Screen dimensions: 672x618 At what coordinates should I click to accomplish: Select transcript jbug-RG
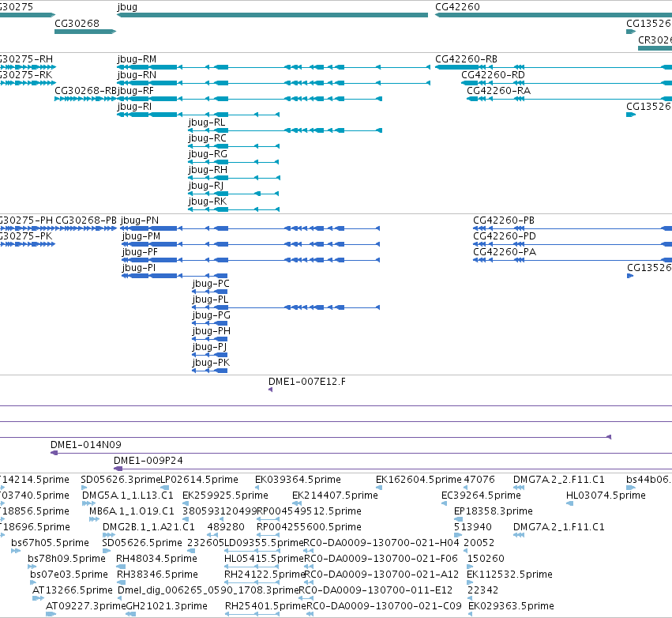(208, 154)
